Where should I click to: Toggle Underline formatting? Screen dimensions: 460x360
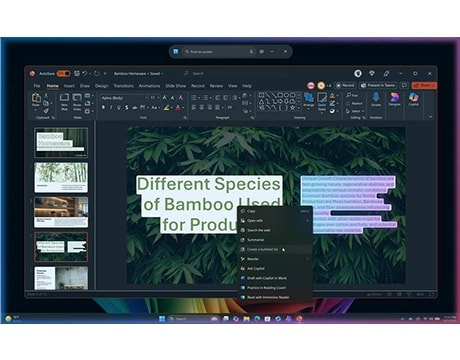coord(119,107)
